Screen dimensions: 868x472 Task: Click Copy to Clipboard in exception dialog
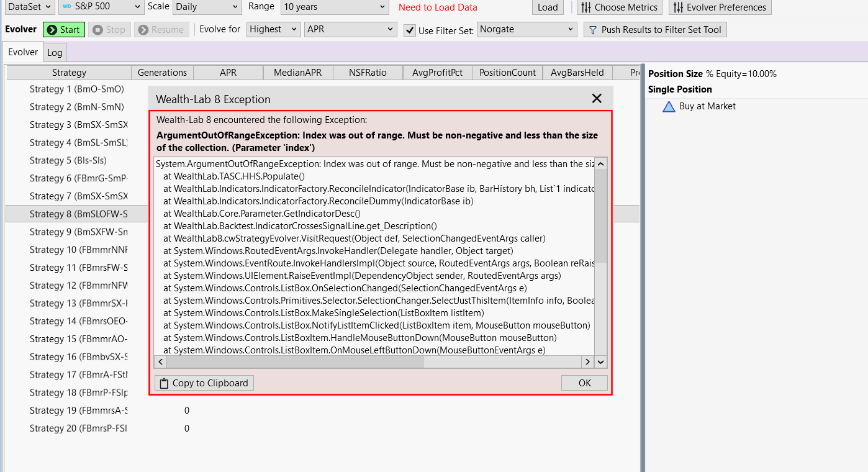(204, 383)
